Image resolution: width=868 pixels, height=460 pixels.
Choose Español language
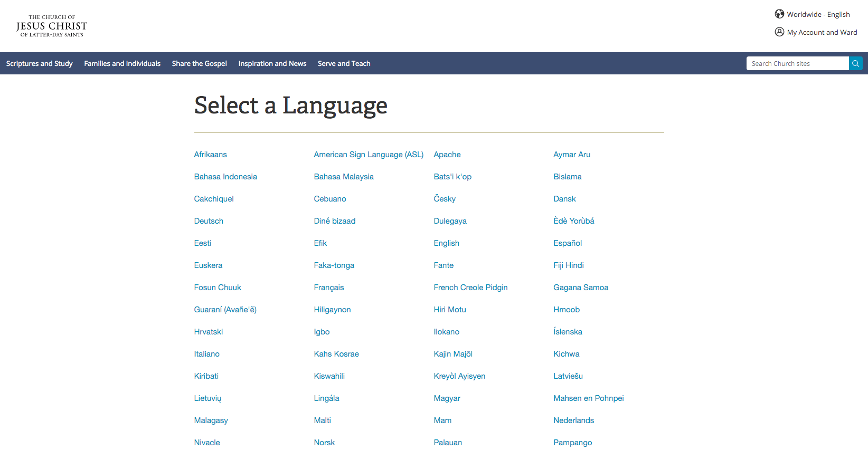(568, 243)
